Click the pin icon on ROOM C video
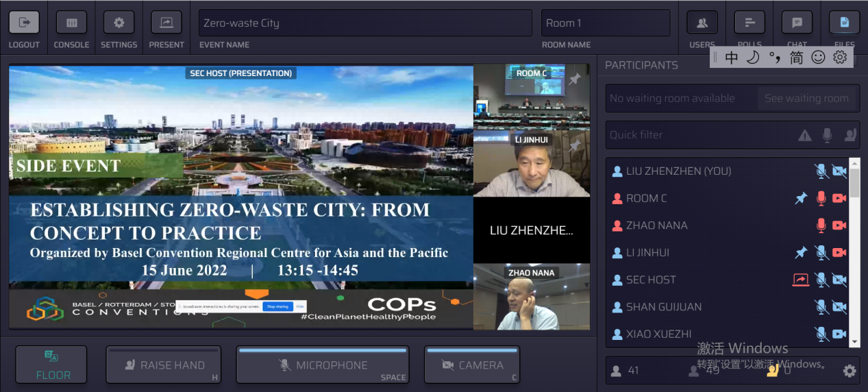Image resolution: width=868 pixels, height=392 pixels. (575, 79)
